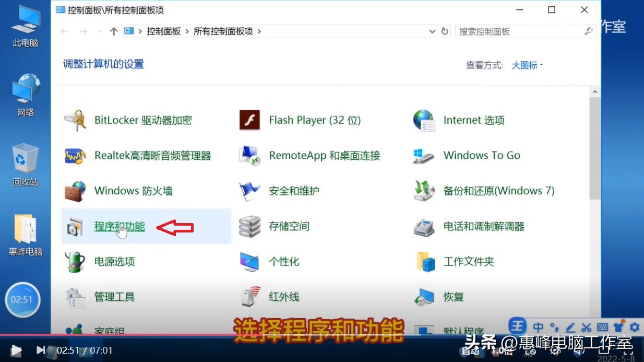The width and height of the screenshot is (644, 362).
Task: Open 电源选项 item
Action: [115, 262]
